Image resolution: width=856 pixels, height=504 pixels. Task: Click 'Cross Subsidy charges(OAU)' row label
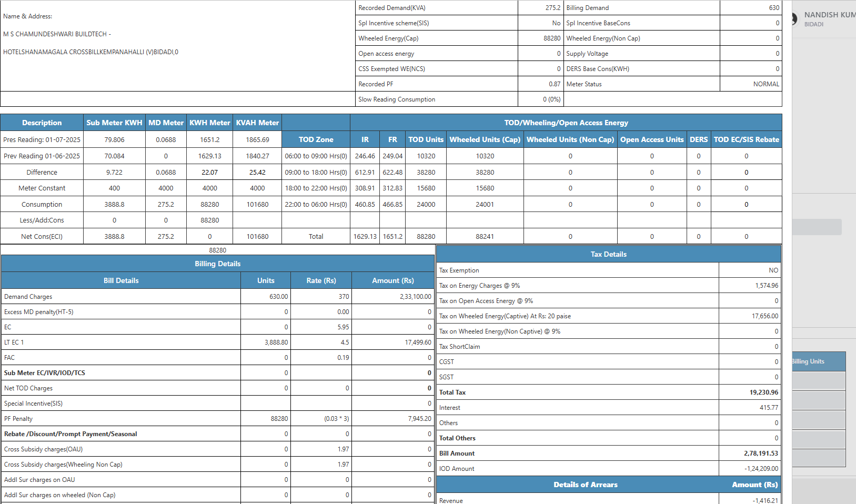tap(43, 449)
